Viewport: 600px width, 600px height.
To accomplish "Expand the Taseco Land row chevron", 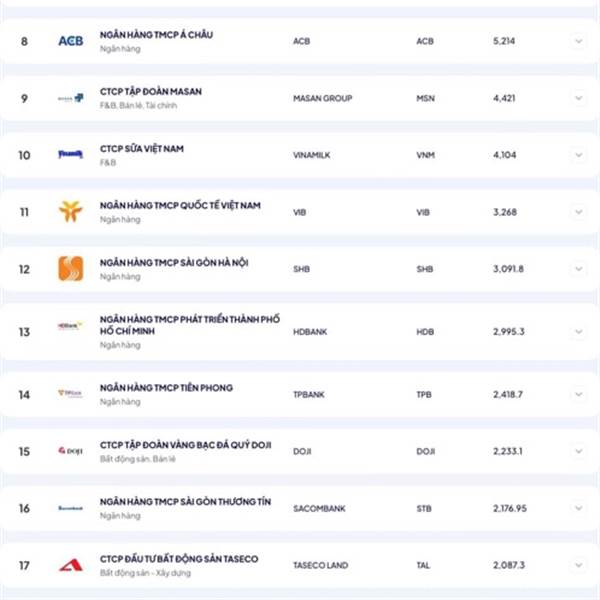I will (578, 565).
